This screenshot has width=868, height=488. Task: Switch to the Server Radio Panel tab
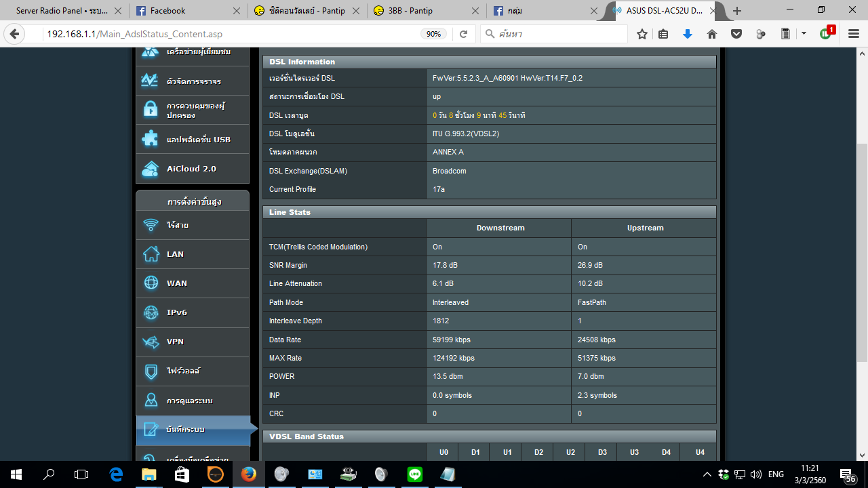[x=62, y=11]
